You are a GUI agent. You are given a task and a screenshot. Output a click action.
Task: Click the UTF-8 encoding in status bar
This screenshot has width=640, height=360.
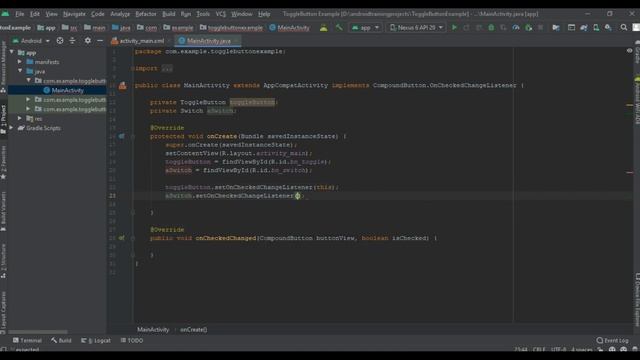[x=558, y=349]
